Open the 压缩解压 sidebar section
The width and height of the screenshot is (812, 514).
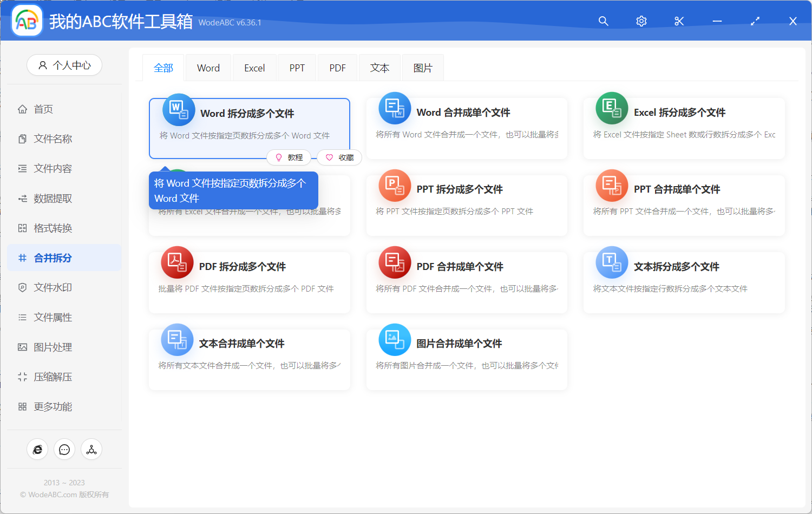pos(22,377)
